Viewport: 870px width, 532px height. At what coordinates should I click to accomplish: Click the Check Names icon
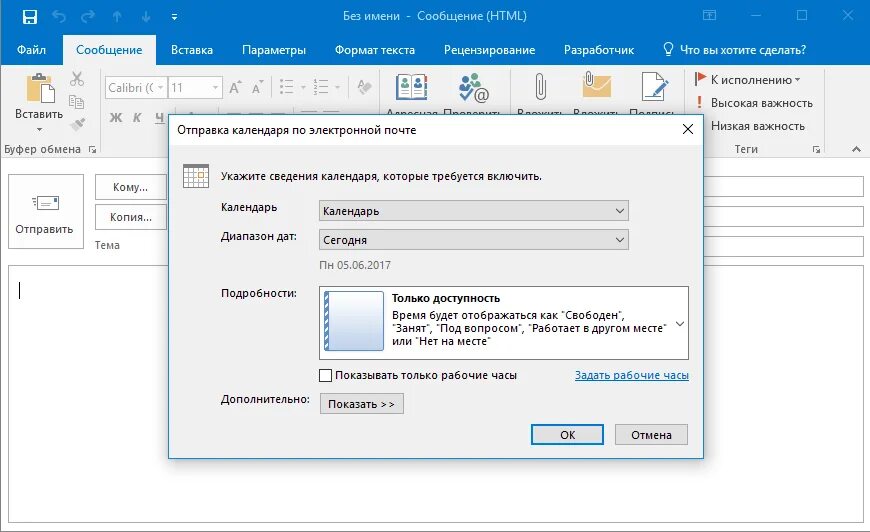473,87
